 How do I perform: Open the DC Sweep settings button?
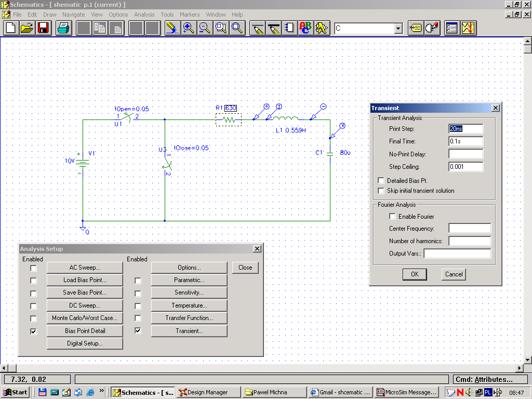click(x=85, y=305)
